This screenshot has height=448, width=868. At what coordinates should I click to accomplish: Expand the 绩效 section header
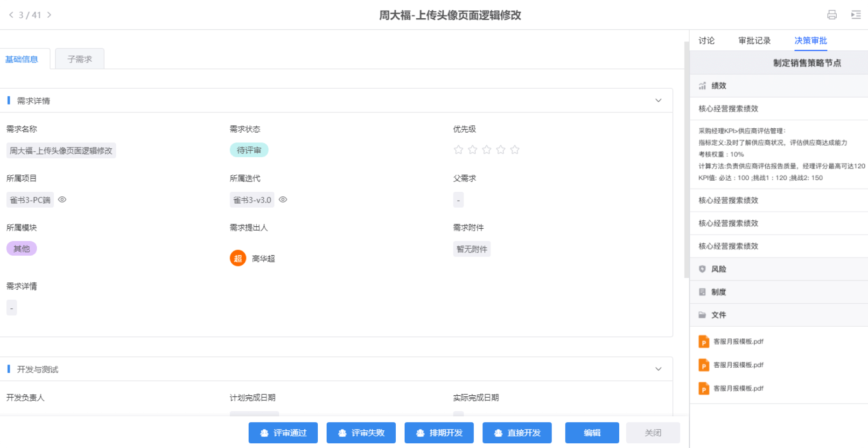point(779,86)
